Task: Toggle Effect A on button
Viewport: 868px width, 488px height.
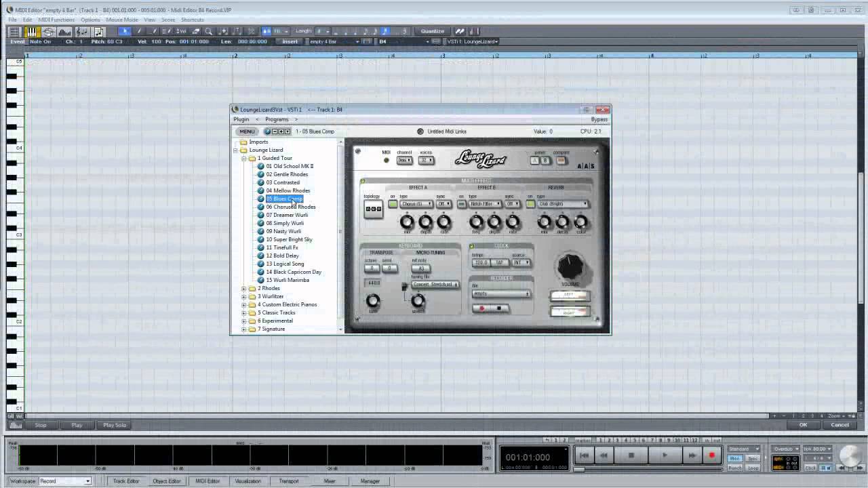Action: tap(393, 204)
